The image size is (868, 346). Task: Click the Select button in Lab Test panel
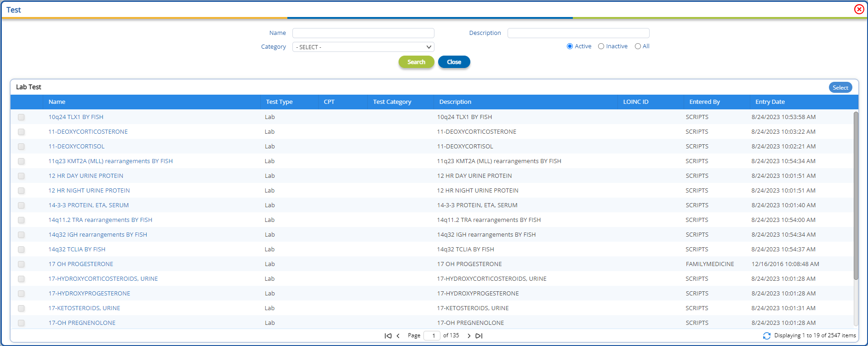(840, 87)
